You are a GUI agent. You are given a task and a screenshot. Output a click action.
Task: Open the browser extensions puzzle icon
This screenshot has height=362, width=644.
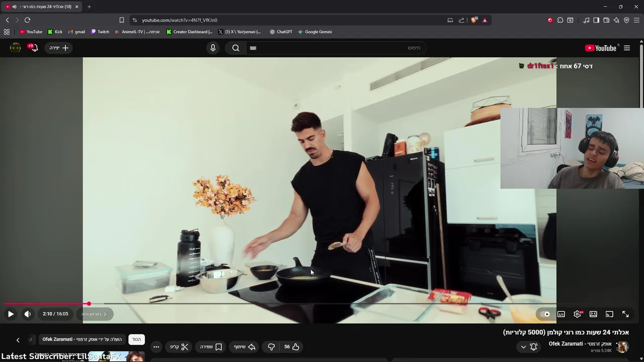(x=560, y=20)
